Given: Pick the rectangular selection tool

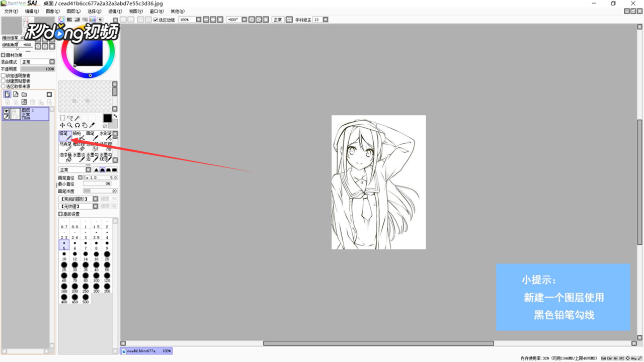Looking at the screenshot, I should pos(62,118).
